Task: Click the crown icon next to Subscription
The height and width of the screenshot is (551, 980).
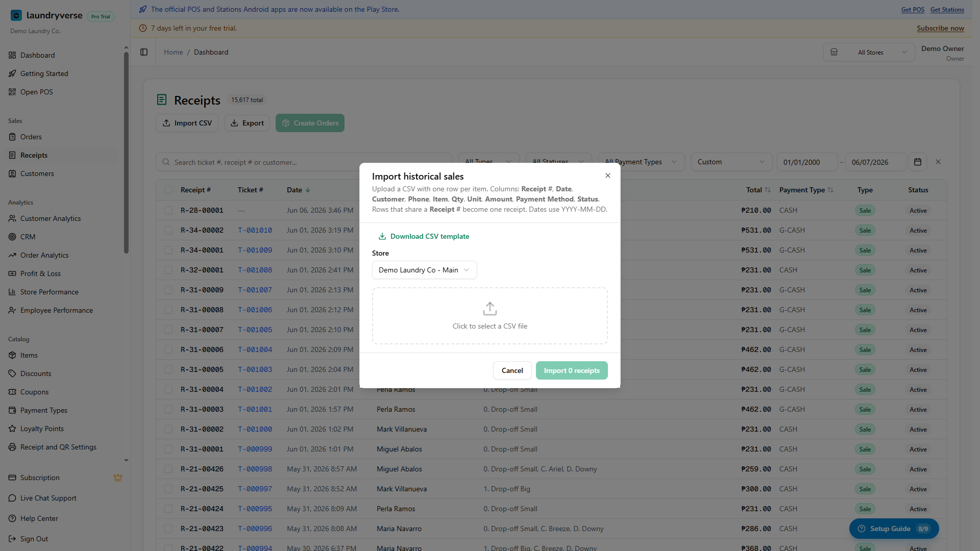Action: 118,478
